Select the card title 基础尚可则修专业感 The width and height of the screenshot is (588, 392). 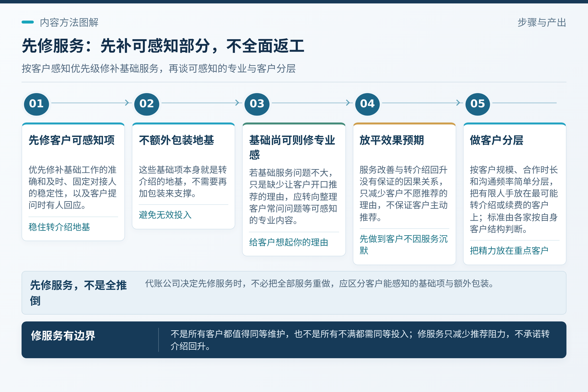tap(292, 147)
